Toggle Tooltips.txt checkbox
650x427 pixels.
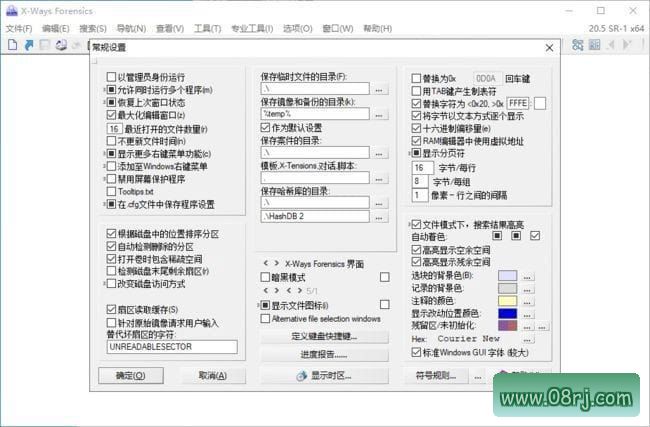click(111, 192)
